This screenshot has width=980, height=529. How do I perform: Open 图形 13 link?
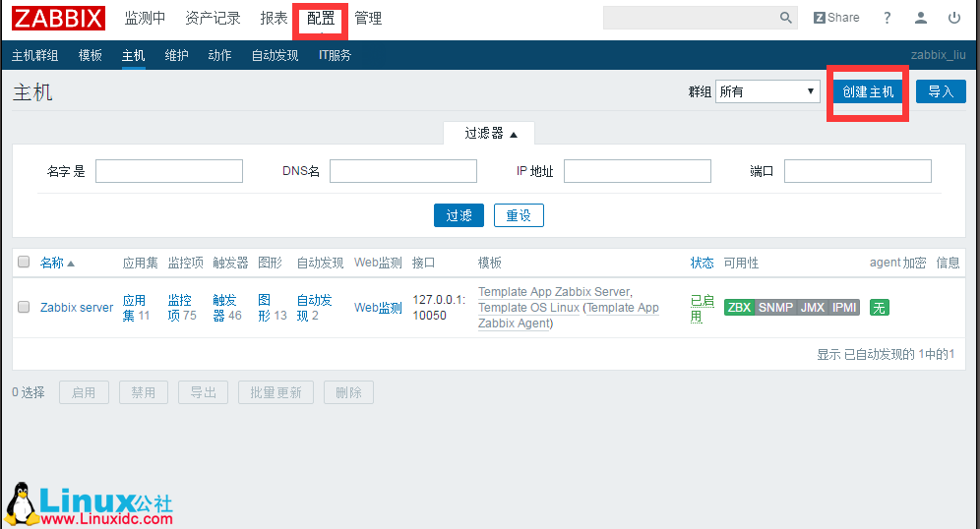[x=265, y=308]
